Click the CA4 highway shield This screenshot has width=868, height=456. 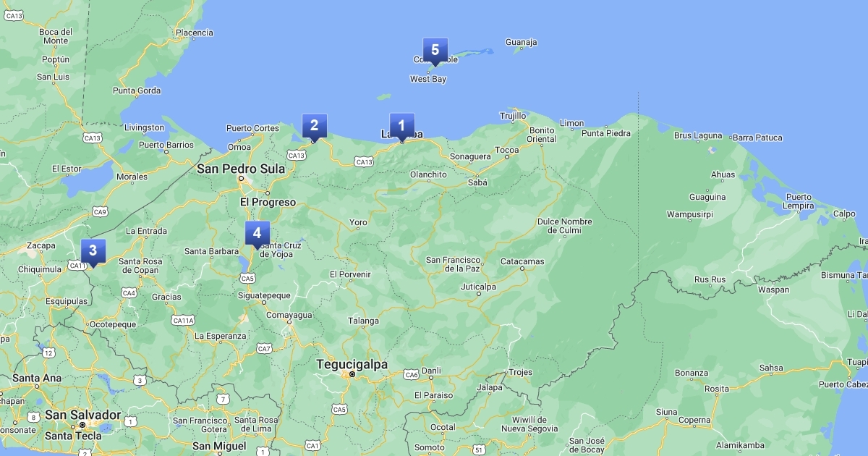pyautogui.click(x=129, y=293)
